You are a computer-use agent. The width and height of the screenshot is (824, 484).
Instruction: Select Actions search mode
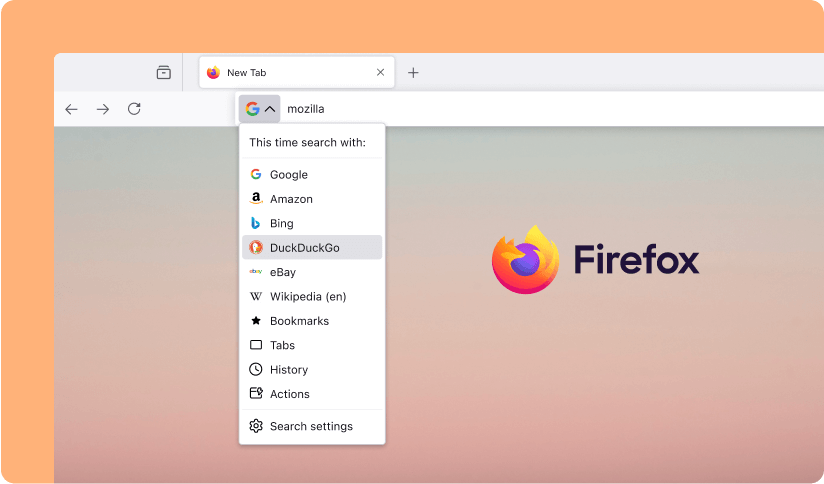[x=312, y=394]
